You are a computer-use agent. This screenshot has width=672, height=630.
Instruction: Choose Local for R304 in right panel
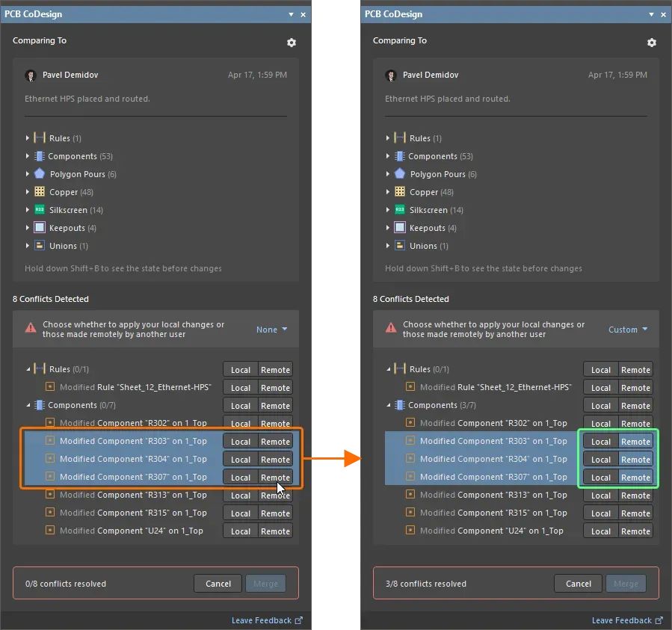pos(601,460)
